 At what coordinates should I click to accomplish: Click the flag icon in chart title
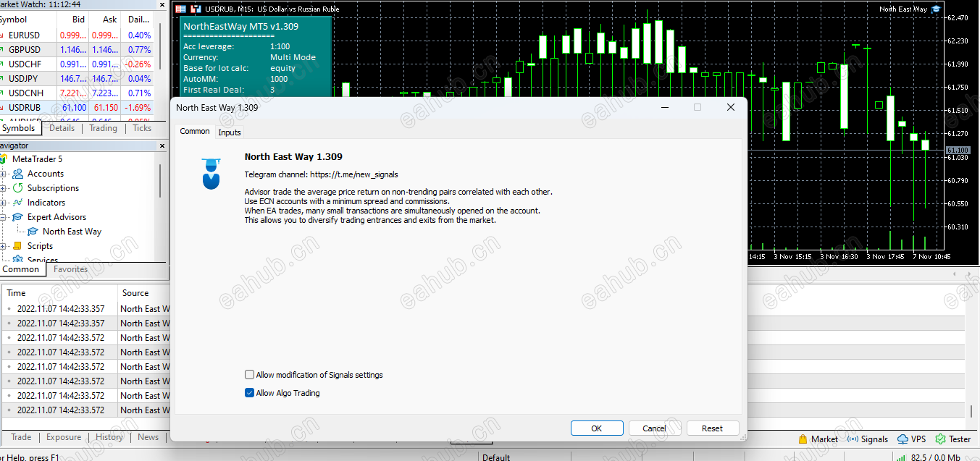pyautogui.click(x=181, y=9)
